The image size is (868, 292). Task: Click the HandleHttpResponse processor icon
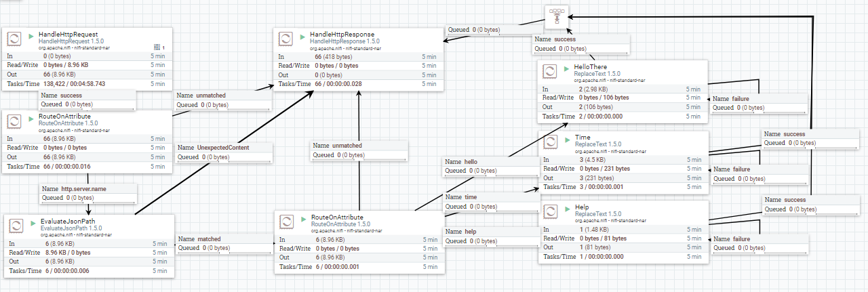pyautogui.click(x=287, y=39)
